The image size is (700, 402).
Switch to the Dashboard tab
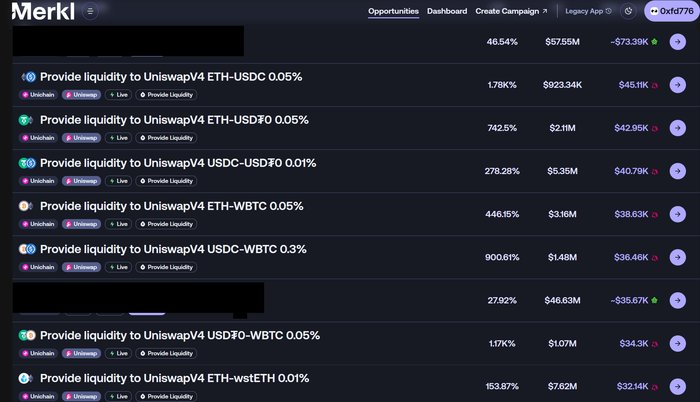[447, 11]
